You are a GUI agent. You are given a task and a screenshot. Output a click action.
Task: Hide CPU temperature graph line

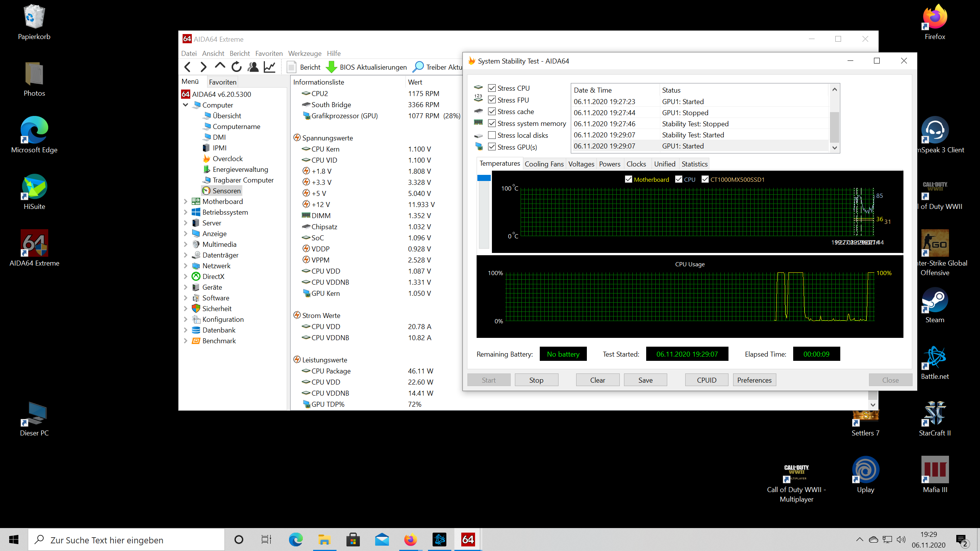(x=679, y=179)
